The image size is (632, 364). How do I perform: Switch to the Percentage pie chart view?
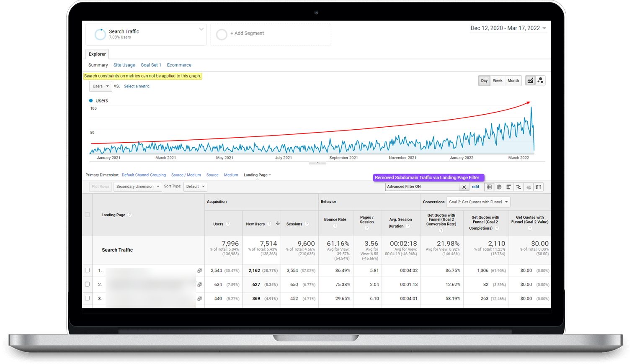click(499, 187)
